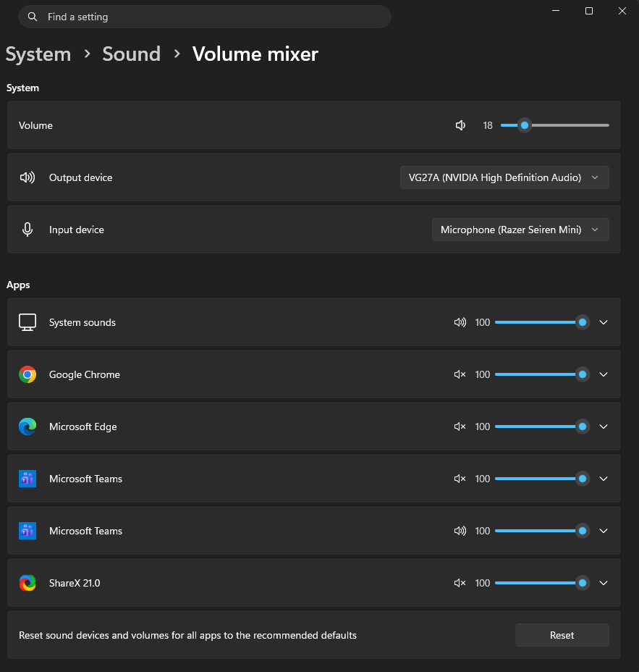Screen dimensions: 639x672
Task: Open the Microphone Razer Seiren Mini dropdown
Action: tap(520, 230)
